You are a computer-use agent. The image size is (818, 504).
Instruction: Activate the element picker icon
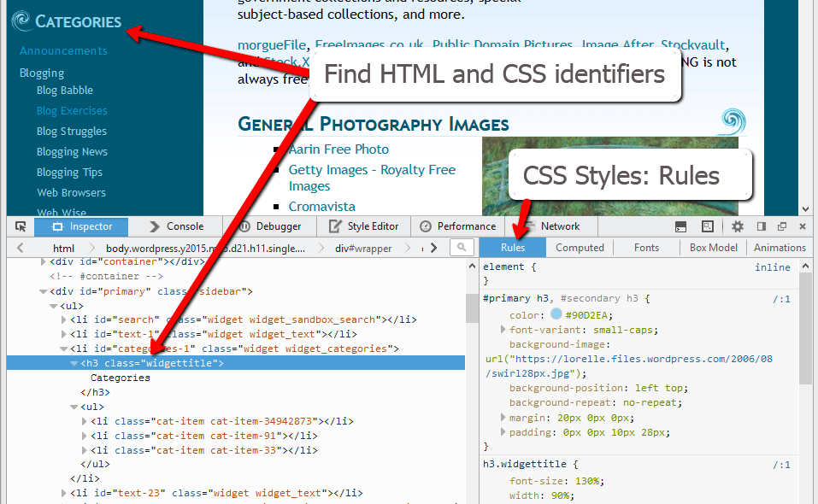tap(21, 226)
